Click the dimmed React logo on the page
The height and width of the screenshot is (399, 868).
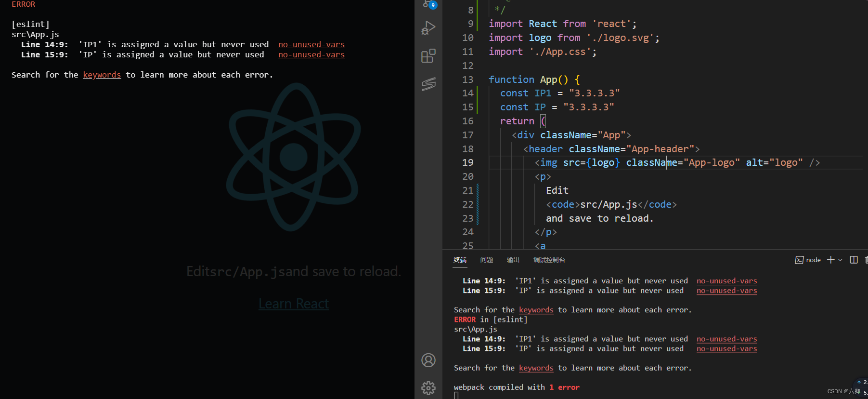[x=294, y=157]
